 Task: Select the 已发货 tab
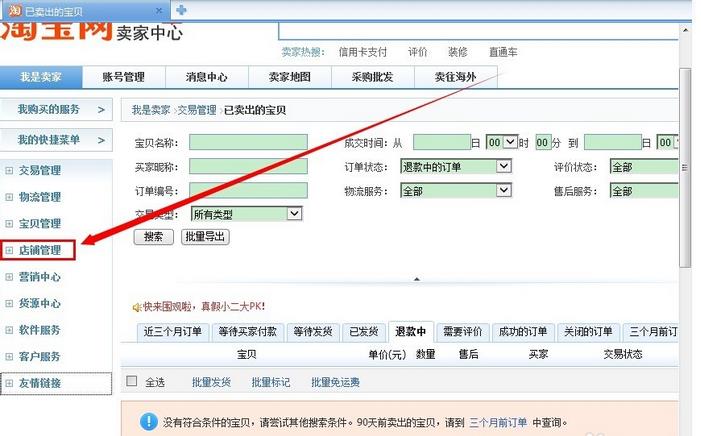pyautogui.click(x=363, y=332)
